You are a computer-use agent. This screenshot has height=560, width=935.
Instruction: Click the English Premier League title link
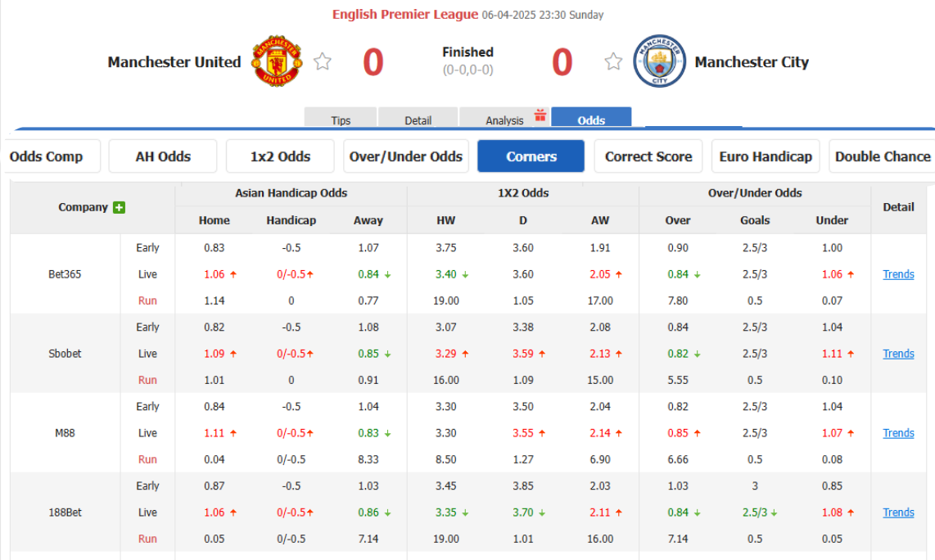[x=405, y=14]
